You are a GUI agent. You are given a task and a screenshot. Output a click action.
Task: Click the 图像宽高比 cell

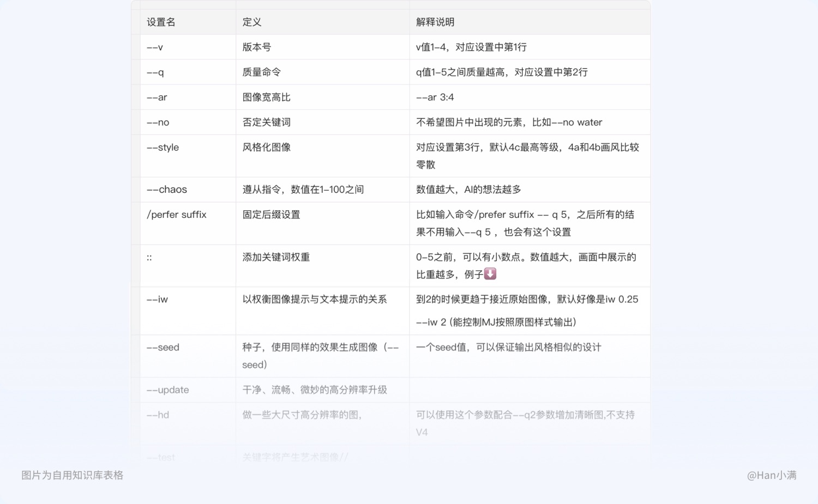pyautogui.click(x=323, y=98)
